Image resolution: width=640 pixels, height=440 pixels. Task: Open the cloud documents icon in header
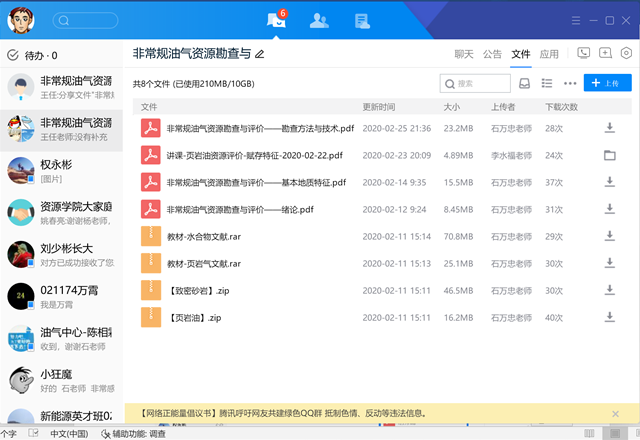coord(362,20)
